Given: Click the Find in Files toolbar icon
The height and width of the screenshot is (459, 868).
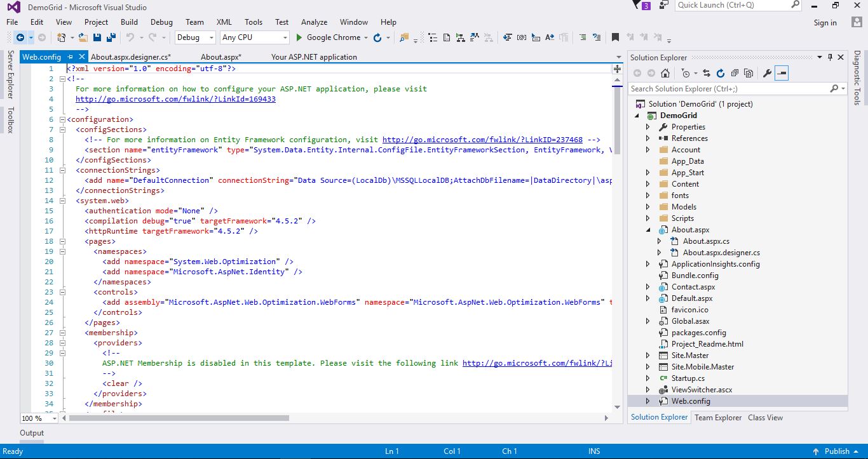Looking at the screenshot, I should (x=403, y=37).
